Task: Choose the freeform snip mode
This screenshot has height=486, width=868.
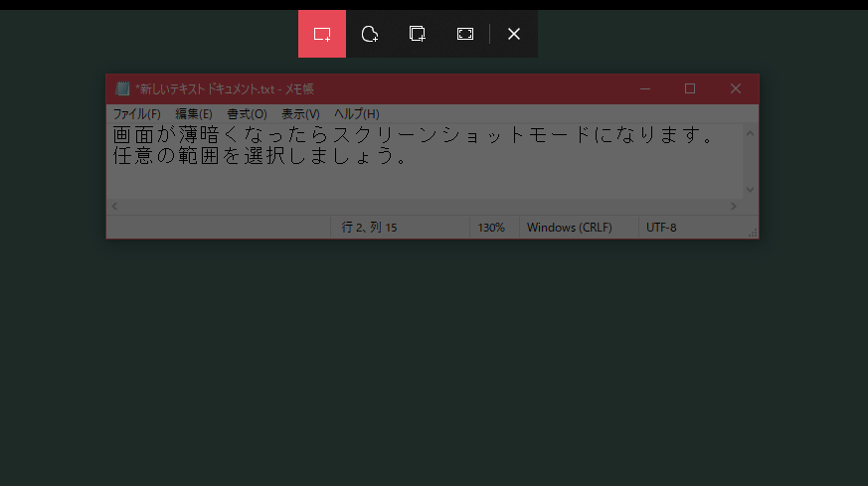Action: click(370, 34)
